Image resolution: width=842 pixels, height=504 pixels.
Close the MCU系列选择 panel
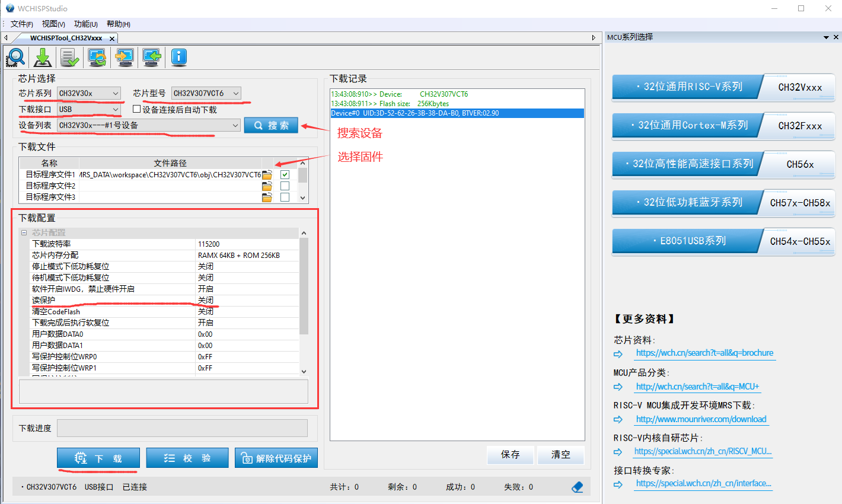coord(836,37)
